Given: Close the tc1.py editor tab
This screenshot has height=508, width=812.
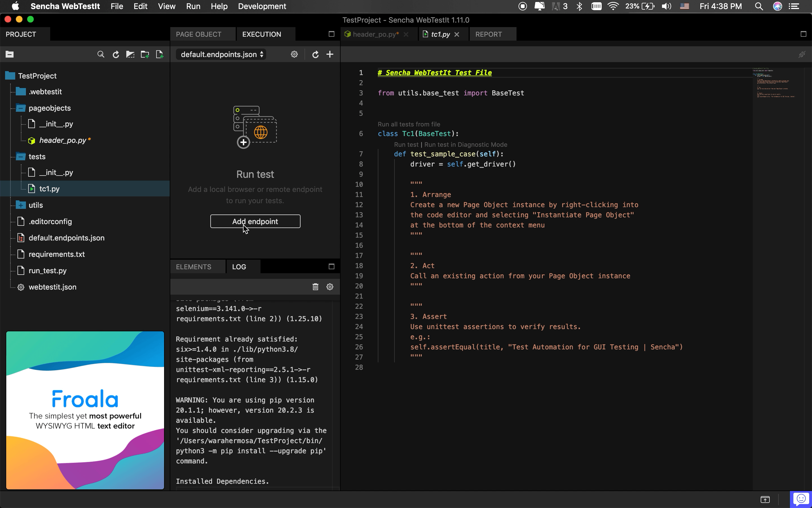Looking at the screenshot, I should (x=457, y=34).
